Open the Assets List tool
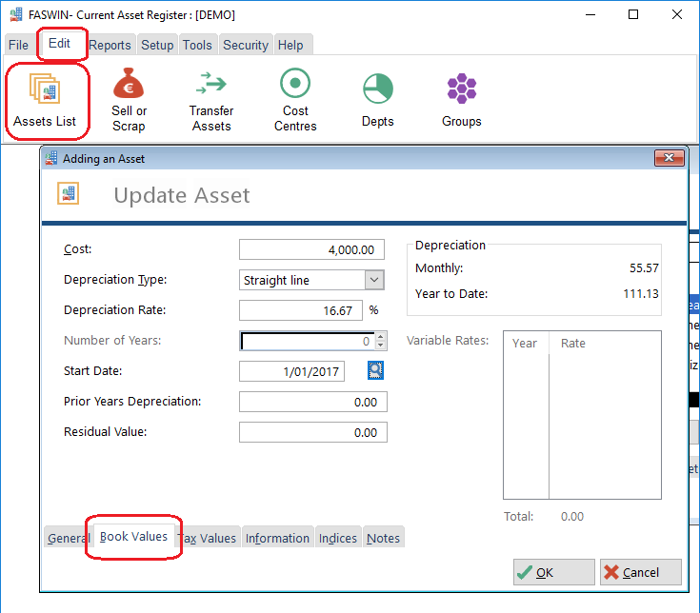The height and width of the screenshot is (613, 700). [x=45, y=101]
